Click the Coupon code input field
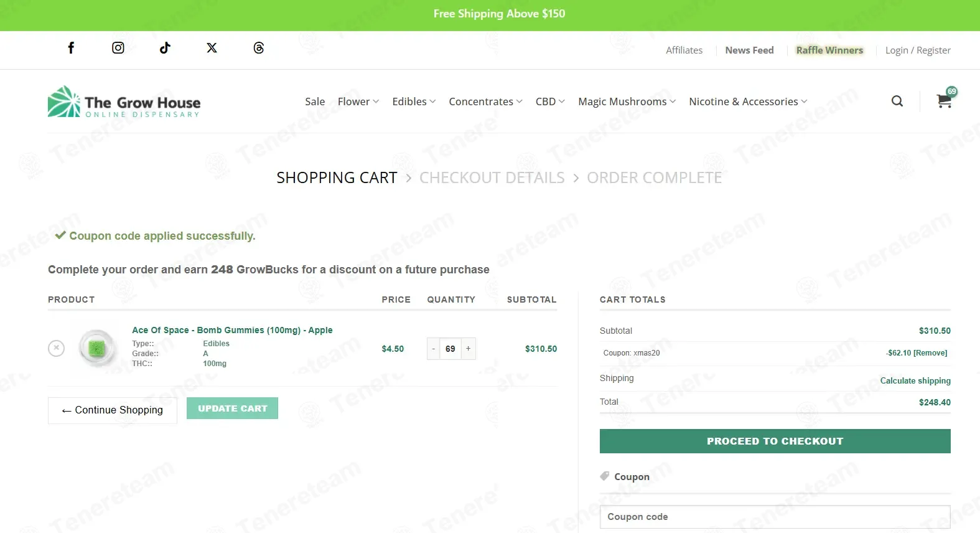Image resolution: width=980 pixels, height=533 pixels. point(775,517)
